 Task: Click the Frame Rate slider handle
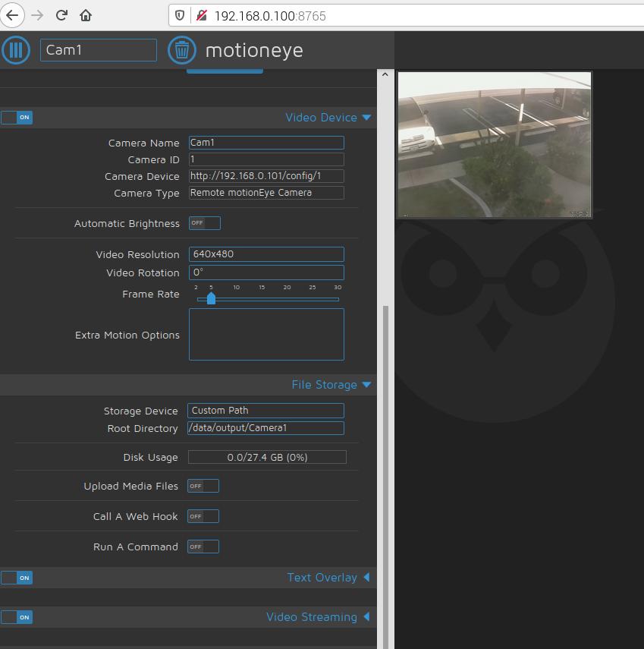210,298
